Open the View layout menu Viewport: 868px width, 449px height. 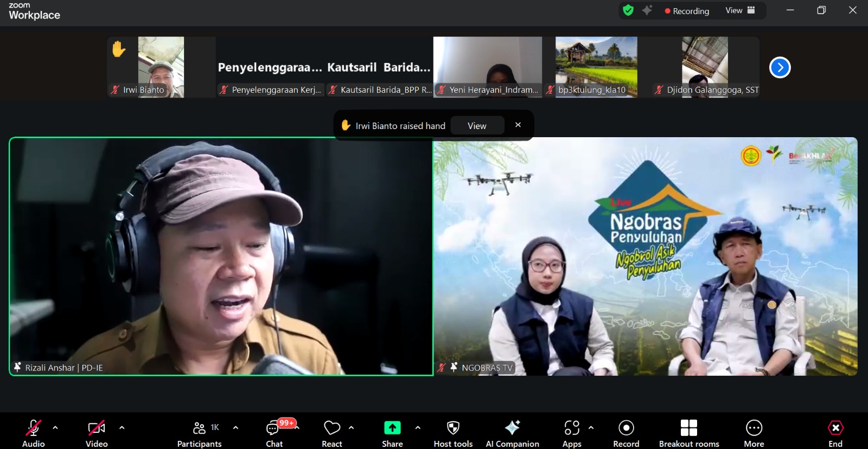tap(741, 10)
